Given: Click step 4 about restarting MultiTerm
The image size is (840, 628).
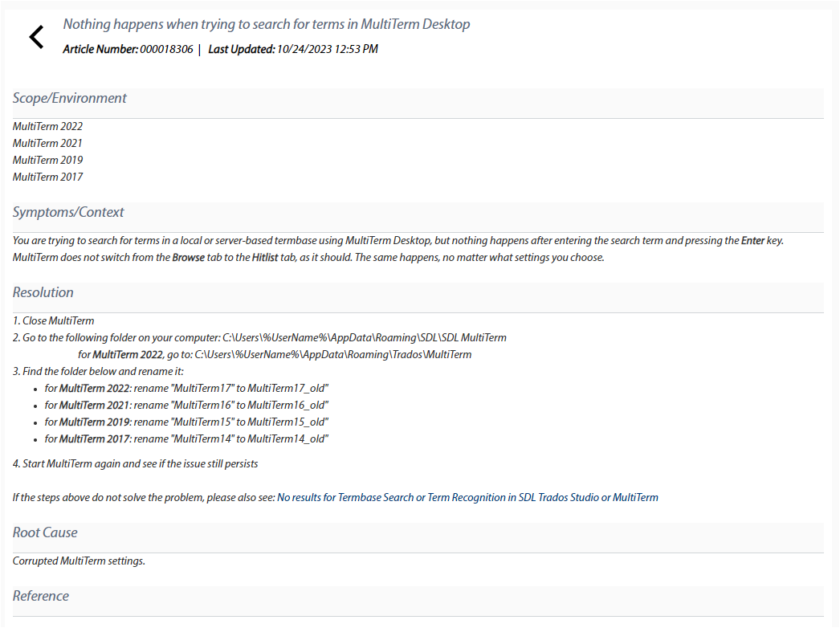Looking at the screenshot, I should tap(136, 463).
